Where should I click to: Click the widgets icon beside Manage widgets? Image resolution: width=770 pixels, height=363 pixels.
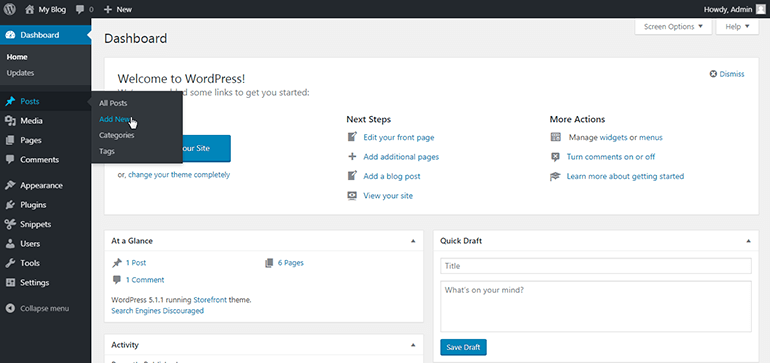555,138
